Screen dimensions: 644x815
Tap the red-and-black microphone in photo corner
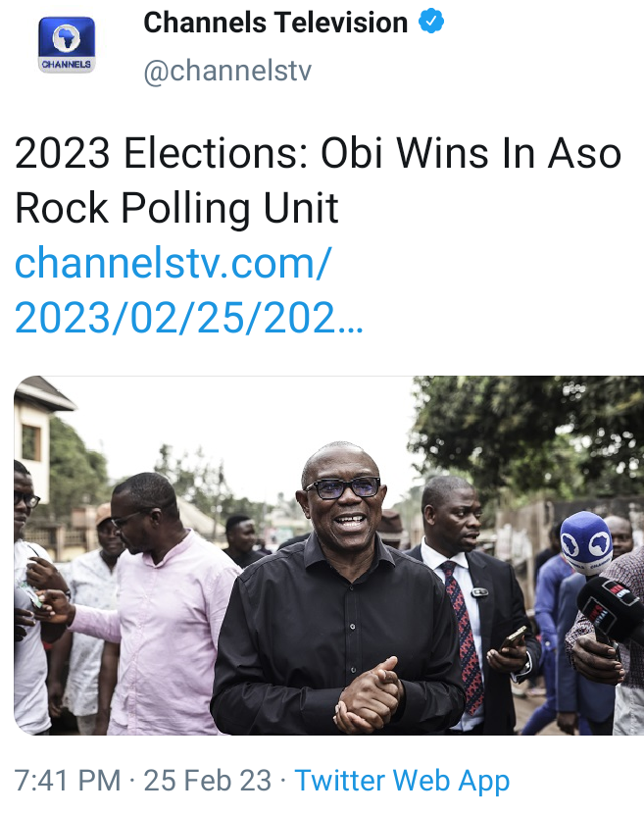point(610,606)
